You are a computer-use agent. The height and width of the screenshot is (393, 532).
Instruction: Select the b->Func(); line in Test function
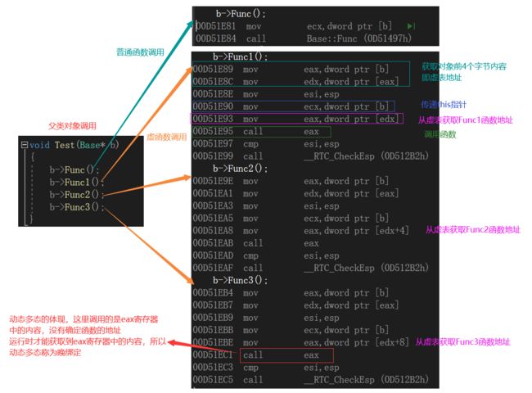pyautogui.click(x=74, y=169)
